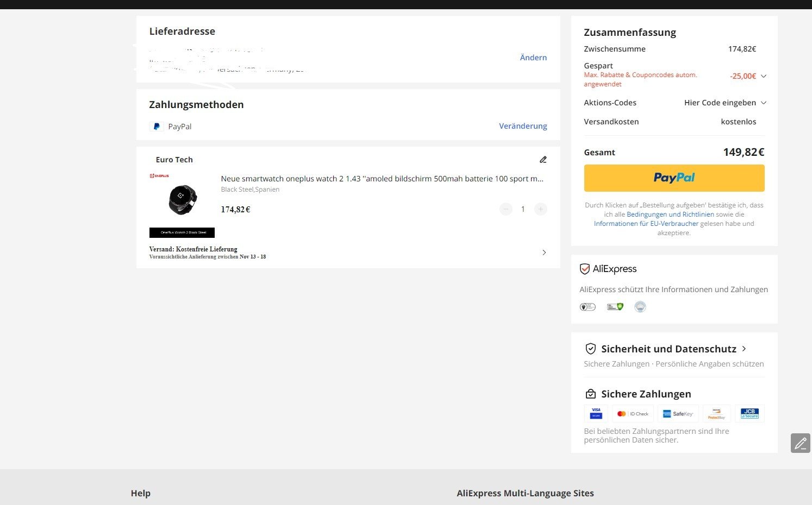Expand the Gespart discount details chevron
This screenshot has height=505, width=812.
(764, 76)
